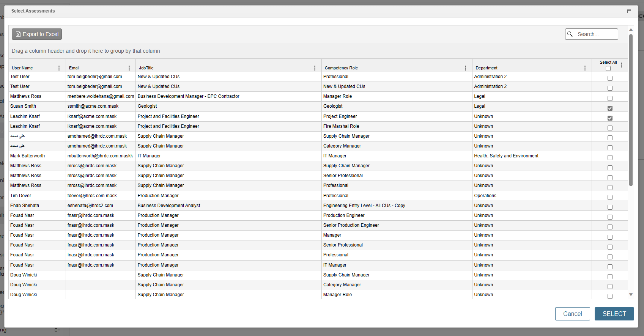Check the Mark Butterworth row checkbox
This screenshot has width=644, height=336.
(610, 157)
